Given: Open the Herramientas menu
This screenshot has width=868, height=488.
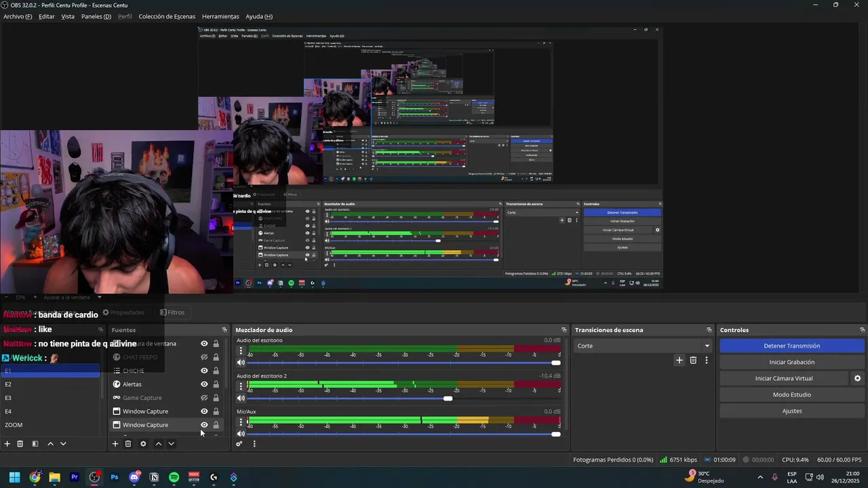Looking at the screenshot, I should coord(220,16).
